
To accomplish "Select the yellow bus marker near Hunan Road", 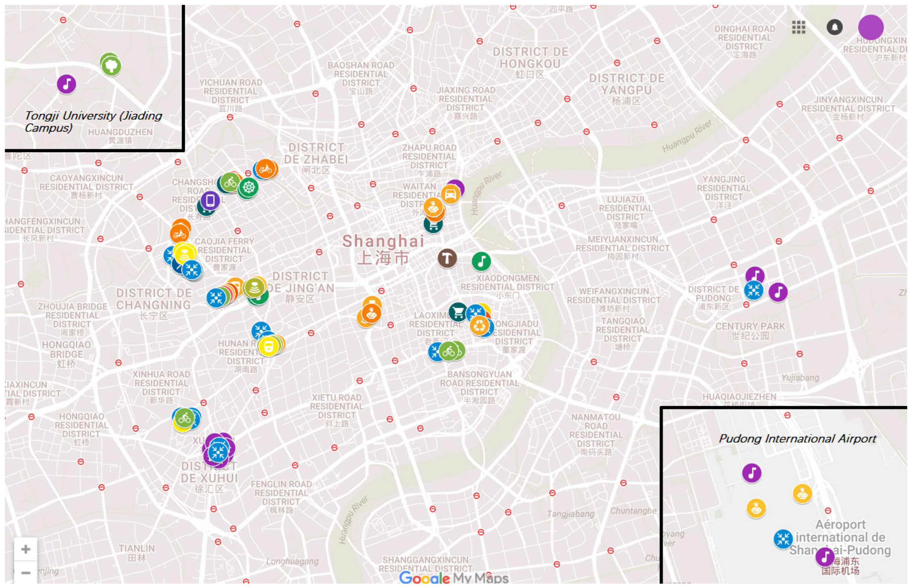I will click(269, 346).
